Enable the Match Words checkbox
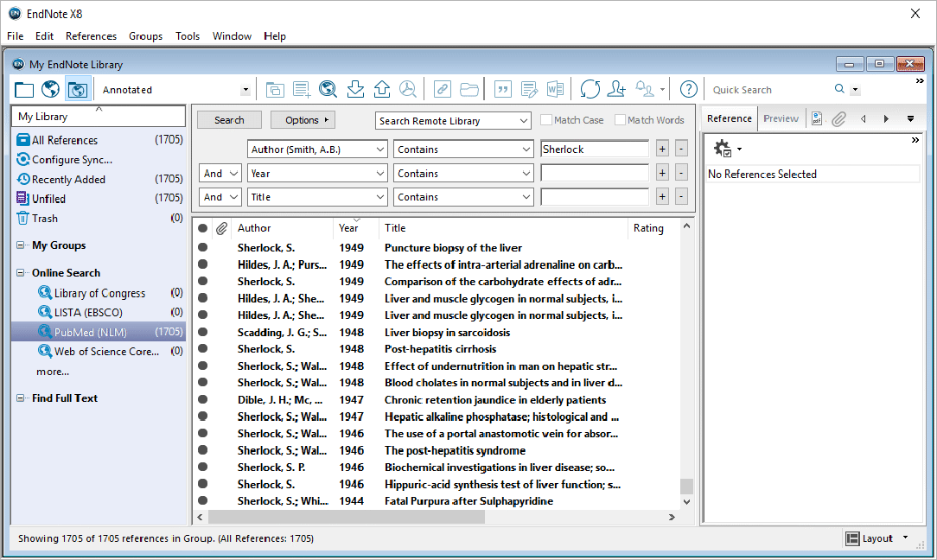The height and width of the screenshot is (560, 937). [620, 120]
